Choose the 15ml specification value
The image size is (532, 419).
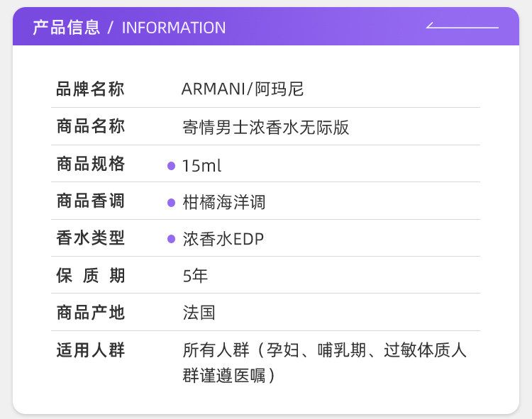202,166
